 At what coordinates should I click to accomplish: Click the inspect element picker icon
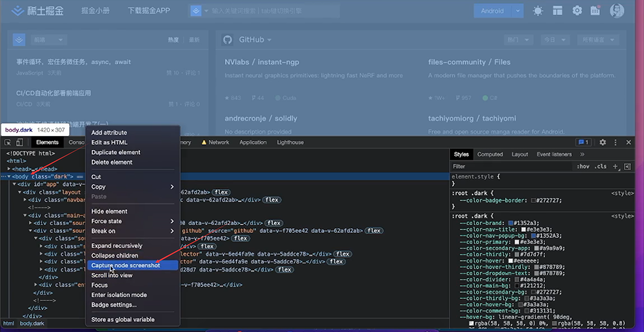[7, 142]
